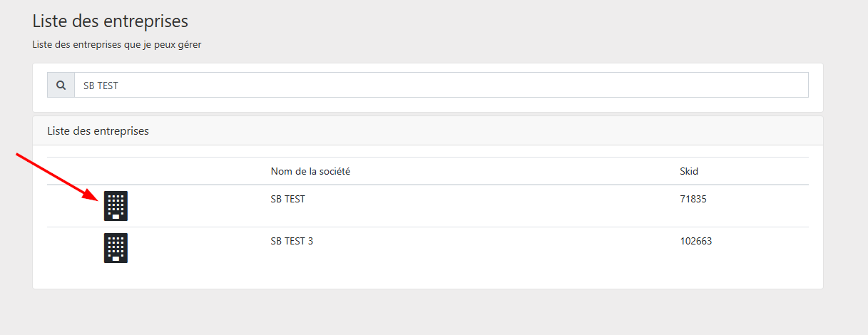
Task: Select the "SB TEST" company name
Action: pos(287,200)
